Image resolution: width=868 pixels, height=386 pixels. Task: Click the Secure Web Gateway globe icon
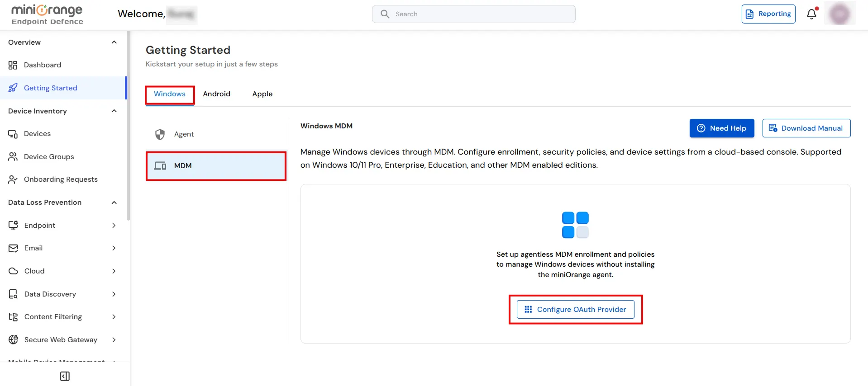coord(13,340)
